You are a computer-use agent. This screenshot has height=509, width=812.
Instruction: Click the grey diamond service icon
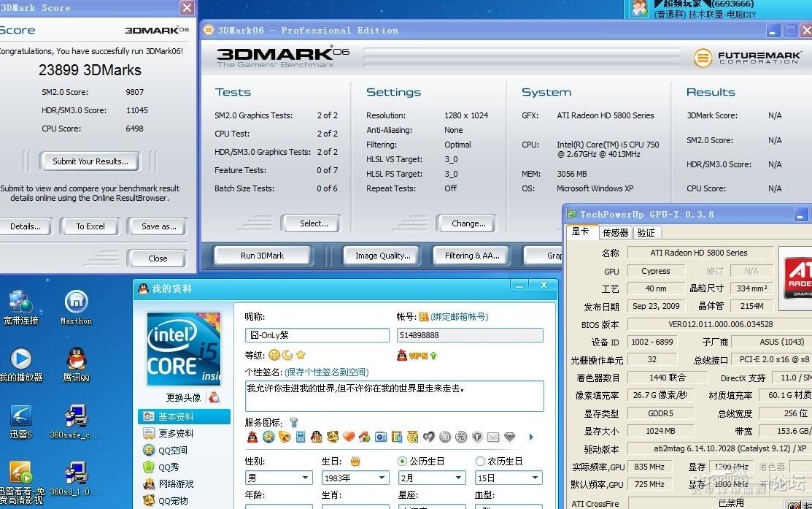coord(509,437)
